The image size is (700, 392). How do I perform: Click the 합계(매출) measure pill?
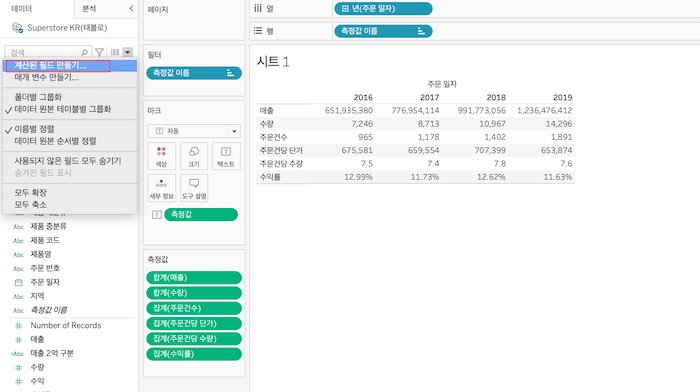pos(194,277)
